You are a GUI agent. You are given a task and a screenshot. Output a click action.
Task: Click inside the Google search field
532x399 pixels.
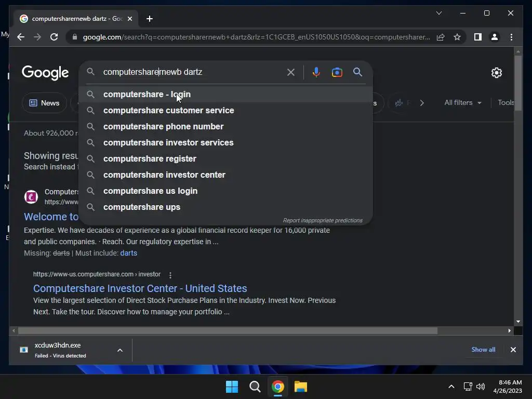click(x=193, y=72)
